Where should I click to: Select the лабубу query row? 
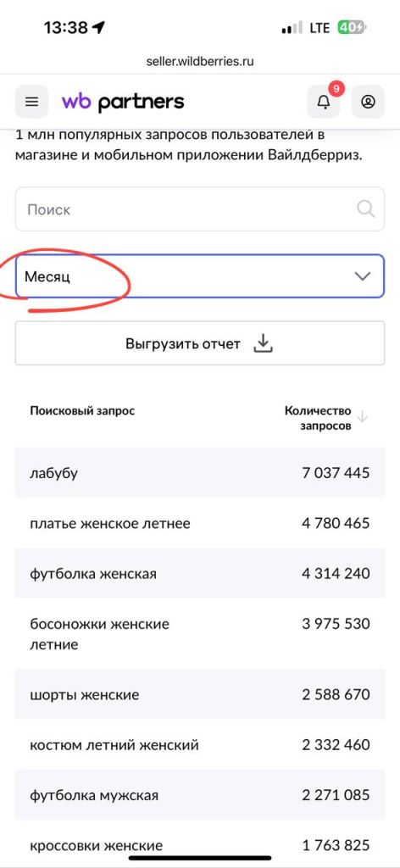click(200, 473)
